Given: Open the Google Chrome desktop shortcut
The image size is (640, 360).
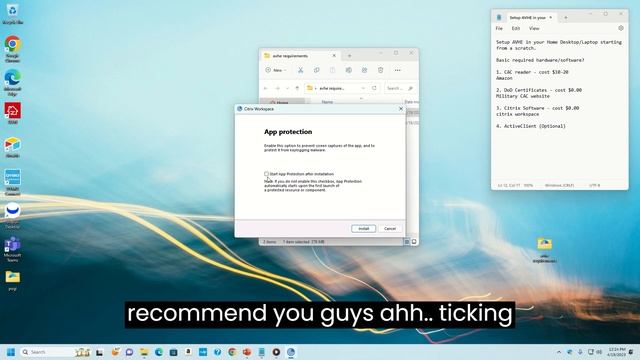Looking at the screenshot, I should click(12, 49).
